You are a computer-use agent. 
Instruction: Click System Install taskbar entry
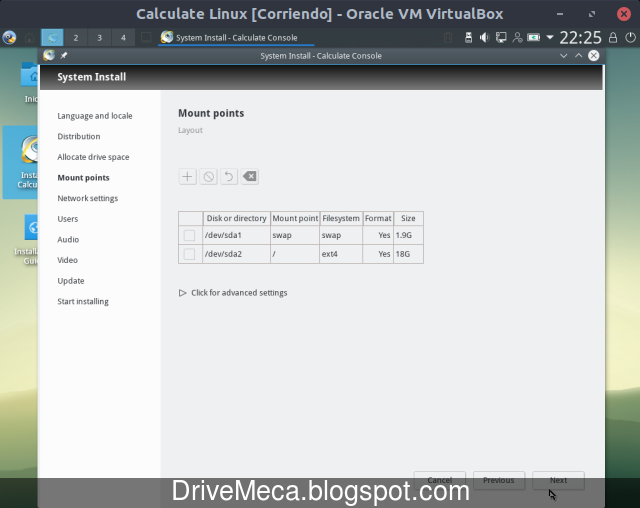coord(236,38)
